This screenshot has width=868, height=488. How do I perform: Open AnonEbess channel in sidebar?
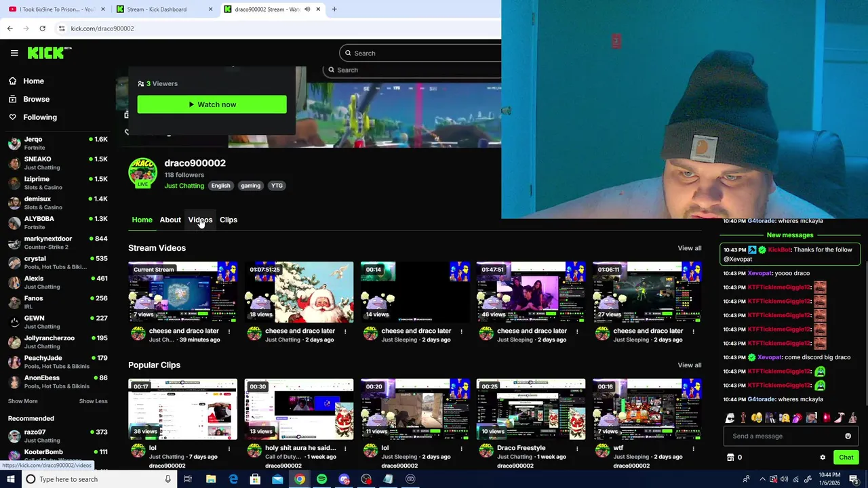coord(58,382)
